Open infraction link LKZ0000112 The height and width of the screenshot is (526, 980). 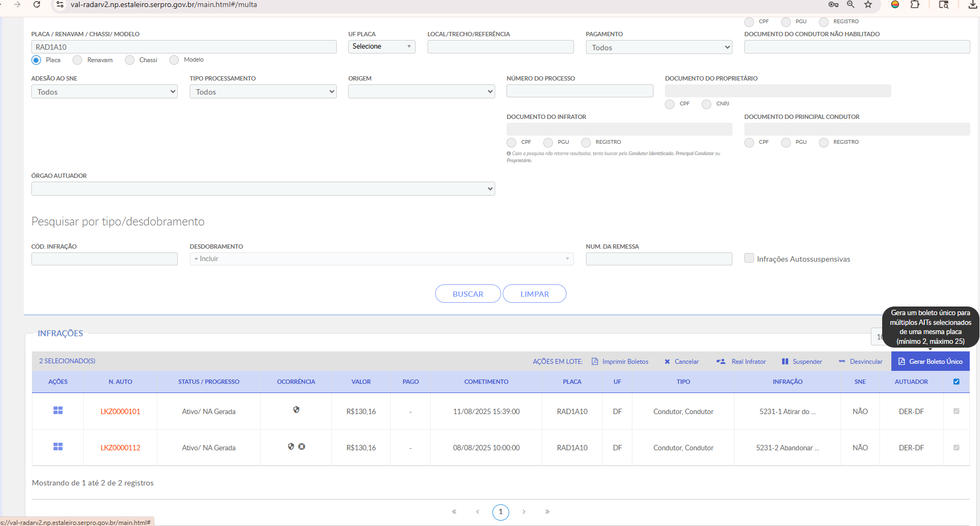coord(120,448)
